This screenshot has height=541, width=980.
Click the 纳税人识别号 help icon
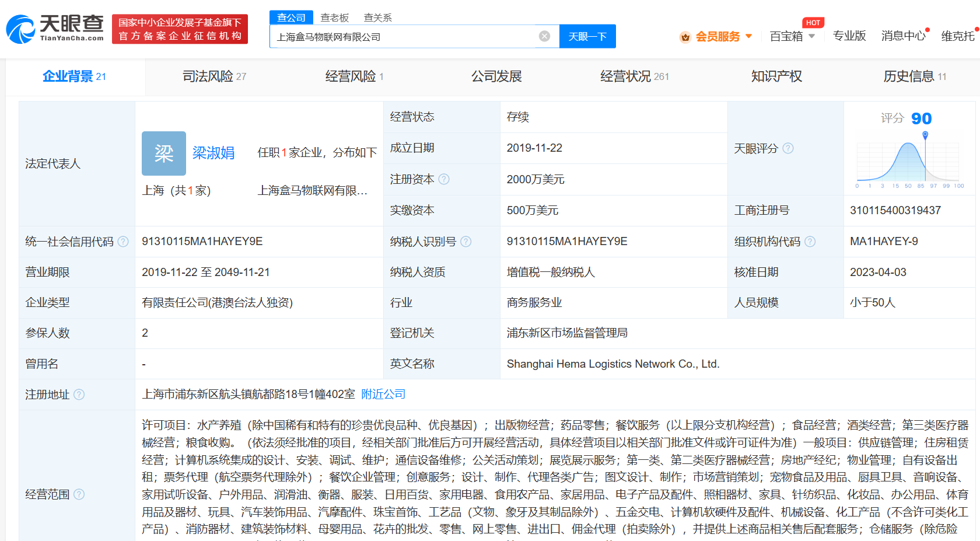tap(465, 241)
